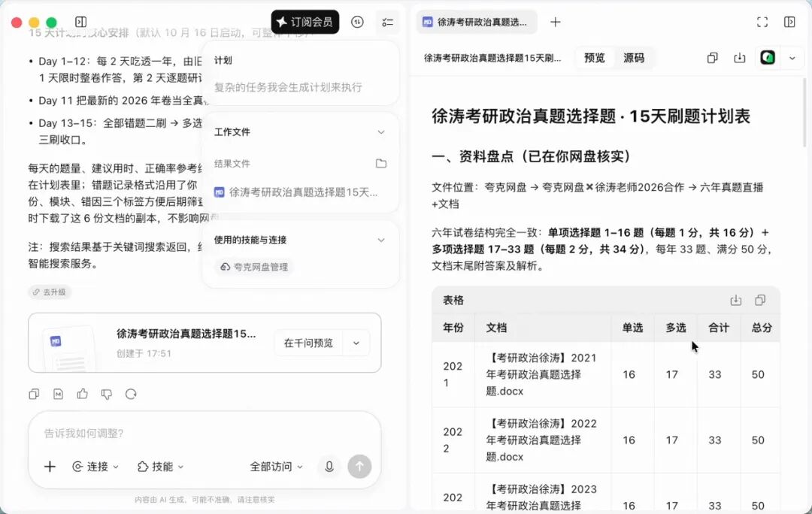Enter fullscreen with the expand icon
The width and height of the screenshot is (812, 514).
(762, 23)
